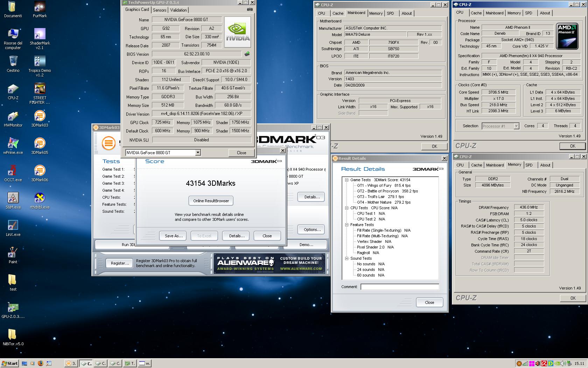The image size is (588, 368).
Task: Open HWMonitor desktop shortcut
Action: (x=13, y=119)
